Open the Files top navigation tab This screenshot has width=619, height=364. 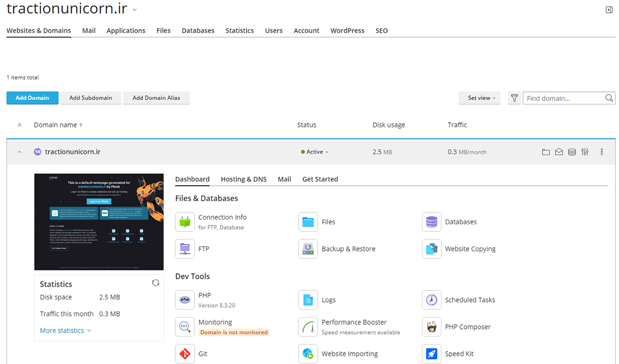pos(164,30)
